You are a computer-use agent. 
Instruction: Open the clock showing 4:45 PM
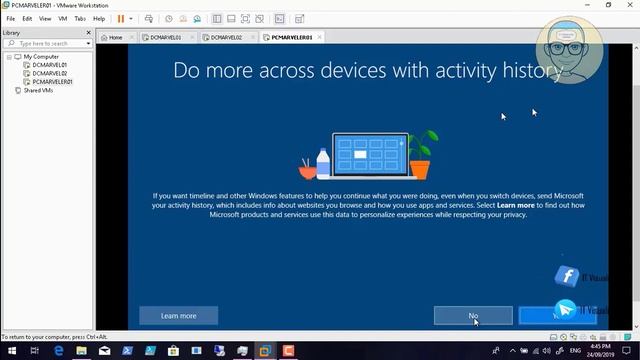click(600, 351)
